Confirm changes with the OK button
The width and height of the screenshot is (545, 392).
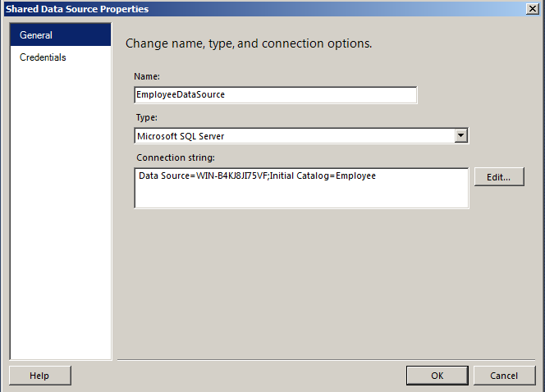click(437, 376)
